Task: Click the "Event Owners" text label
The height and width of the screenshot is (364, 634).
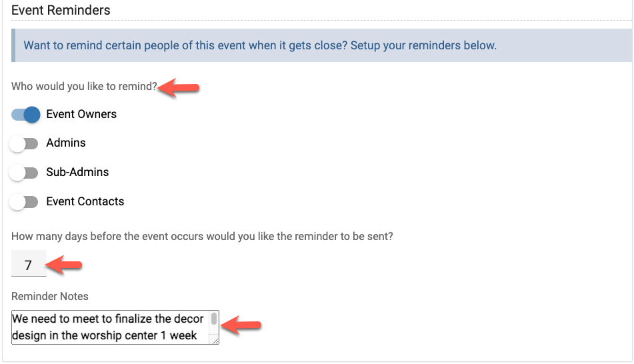Action: pos(81,114)
